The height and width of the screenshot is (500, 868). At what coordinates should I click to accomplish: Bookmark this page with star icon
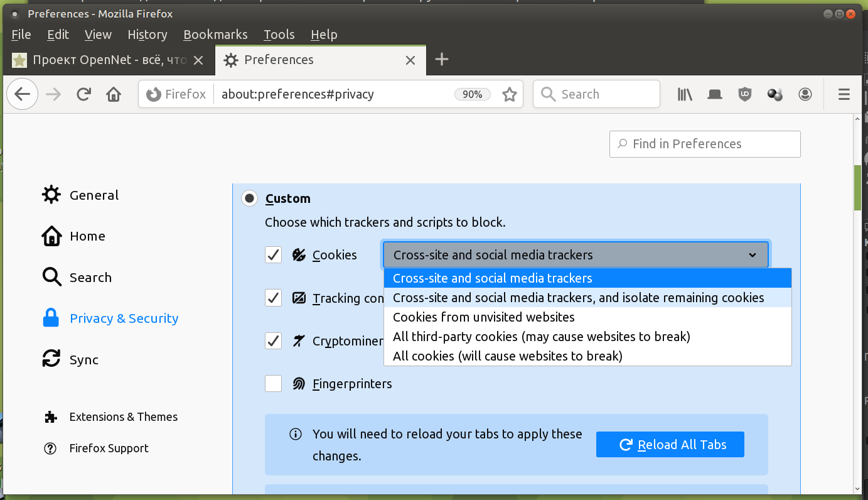509,94
